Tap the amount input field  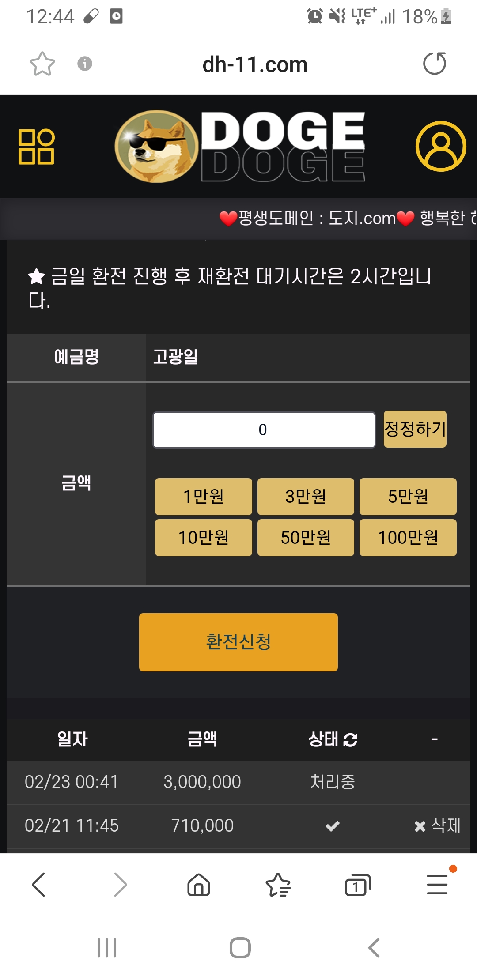coord(264,430)
